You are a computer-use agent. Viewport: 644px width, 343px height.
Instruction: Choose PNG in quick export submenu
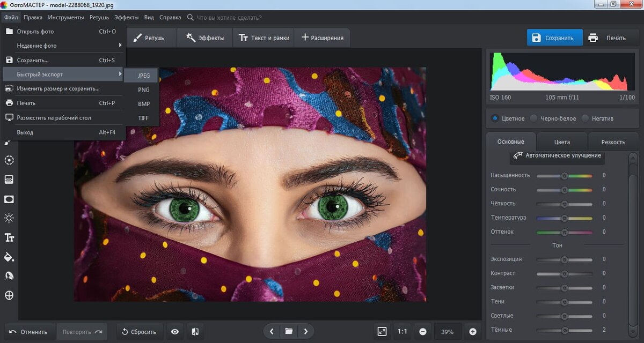click(x=143, y=90)
